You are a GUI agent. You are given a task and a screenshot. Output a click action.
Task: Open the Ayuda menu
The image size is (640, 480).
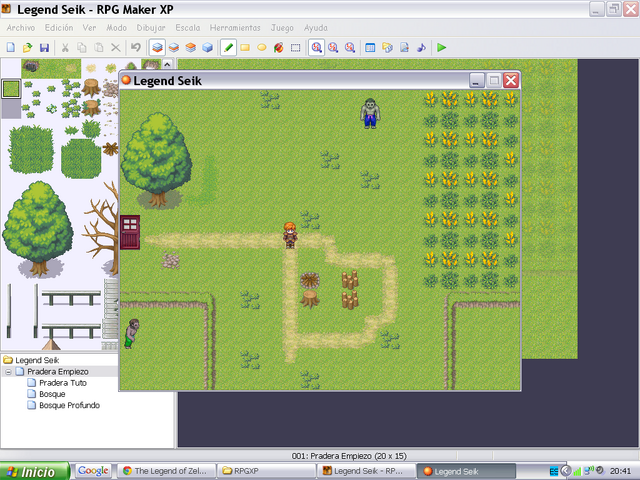(316, 28)
